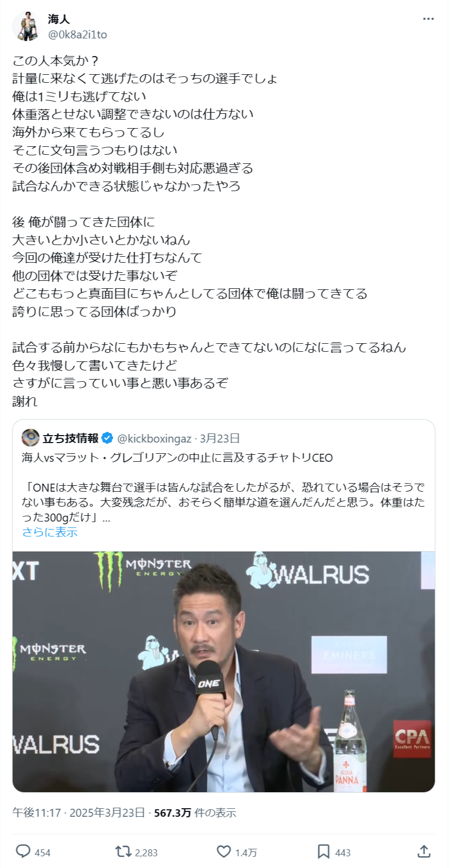Bookmark the post with the bookmark icon

[323, 851]
